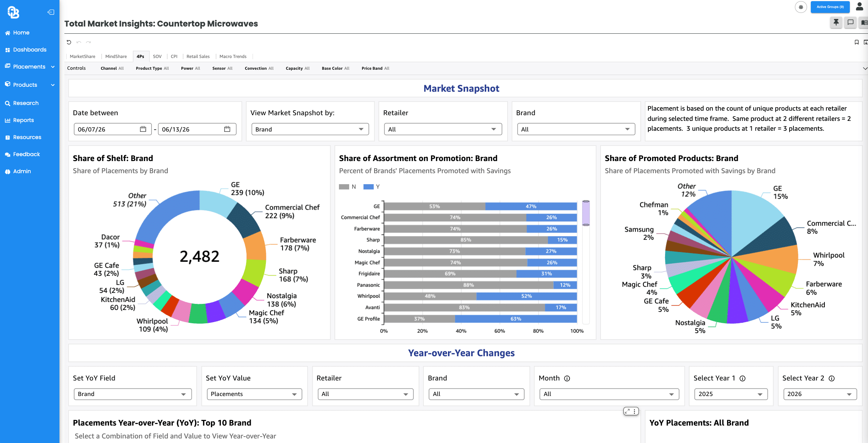Open calendar for start date

pyautogui.click(x=143, y=129)
